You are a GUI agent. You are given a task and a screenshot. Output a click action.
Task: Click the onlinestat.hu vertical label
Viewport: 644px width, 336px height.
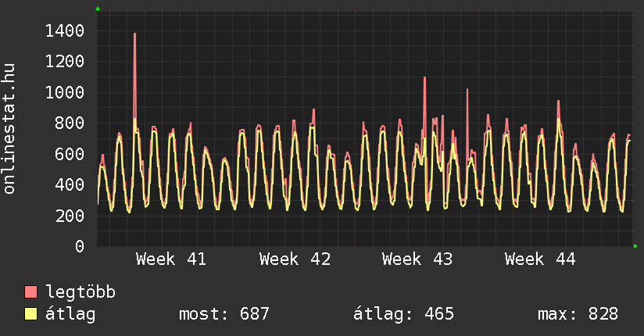coord(10,129)
